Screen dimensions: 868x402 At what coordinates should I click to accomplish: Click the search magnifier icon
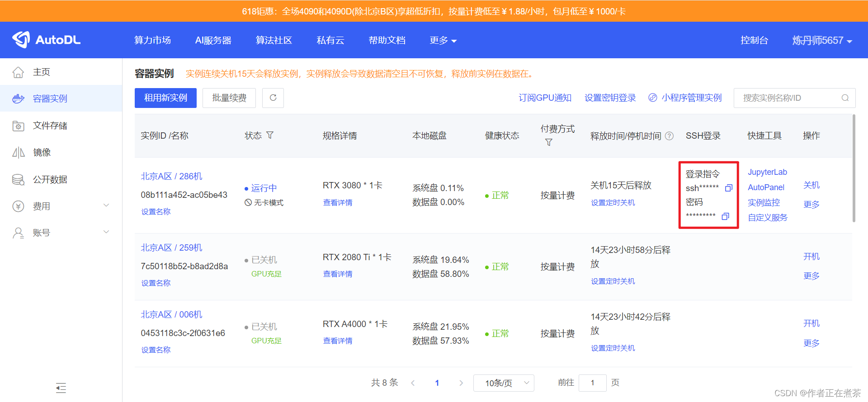(x=844, y=98)
